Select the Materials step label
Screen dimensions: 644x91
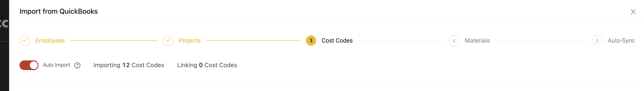pos(477,40)
